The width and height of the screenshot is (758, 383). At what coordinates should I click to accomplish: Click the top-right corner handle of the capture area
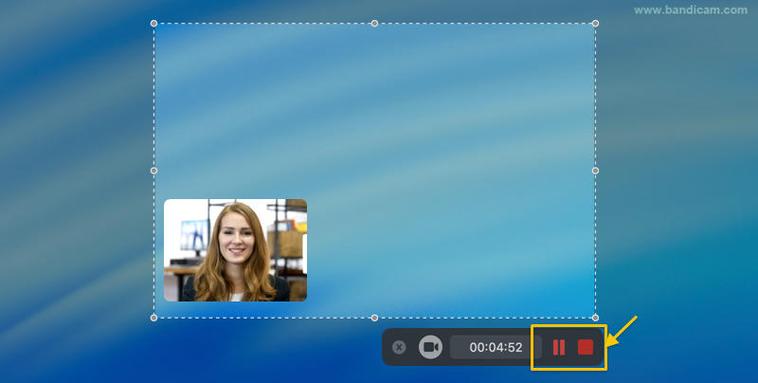tap(595, 23)
